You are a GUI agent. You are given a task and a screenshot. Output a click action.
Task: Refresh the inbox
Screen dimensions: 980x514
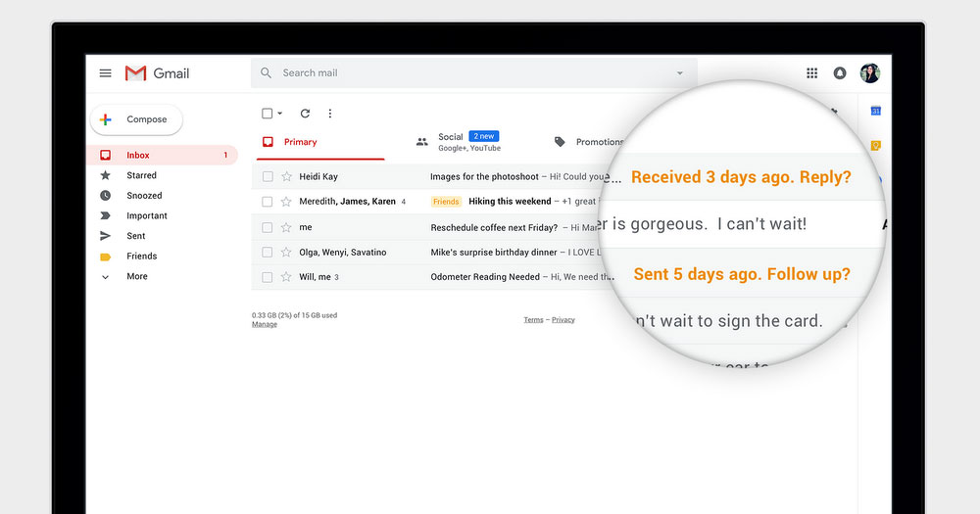coord(305,113)
